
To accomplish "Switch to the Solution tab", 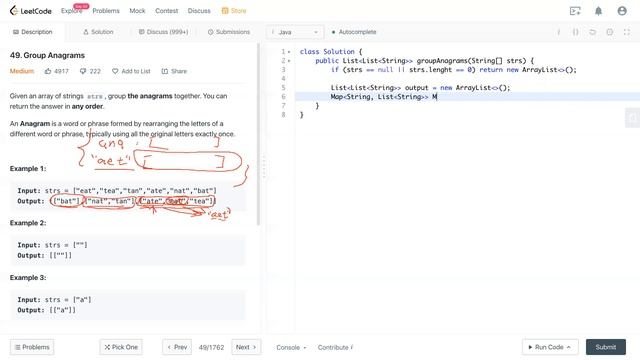I will (98, 32).
